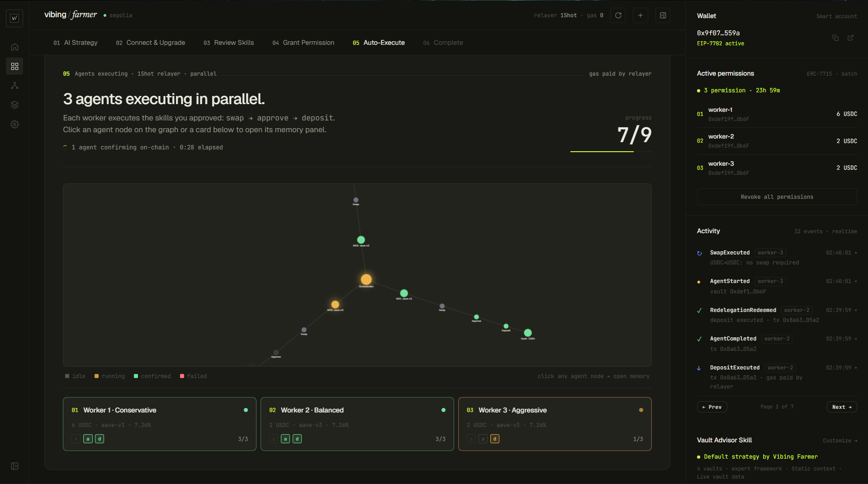Open the home icon in left sidebar
Screen dimensions: 868x484
[14, 47]
